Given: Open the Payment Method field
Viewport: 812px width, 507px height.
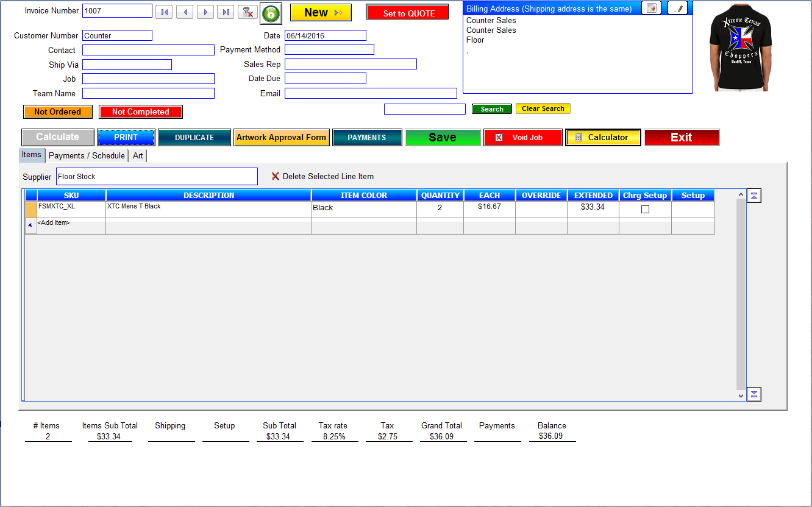Looking at the screenshot, I should click(329, 49).
